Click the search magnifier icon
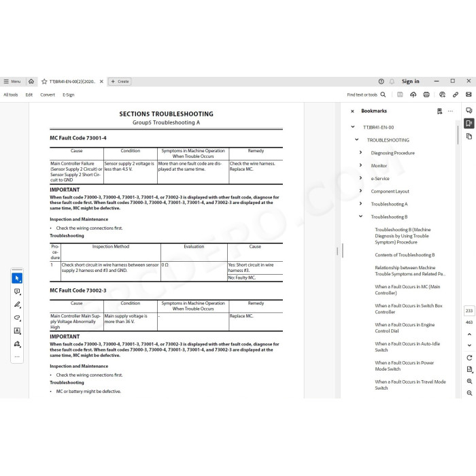The height and width of the screenshot is (476, 476). [383, 95]
